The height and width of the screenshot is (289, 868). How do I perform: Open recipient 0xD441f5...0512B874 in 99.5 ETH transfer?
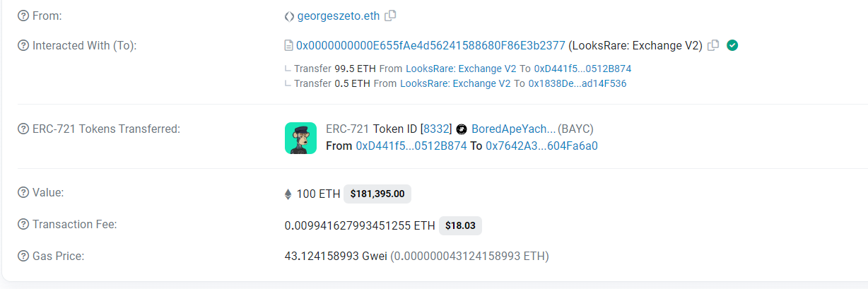pyautogui.click(x=582, y=69)
